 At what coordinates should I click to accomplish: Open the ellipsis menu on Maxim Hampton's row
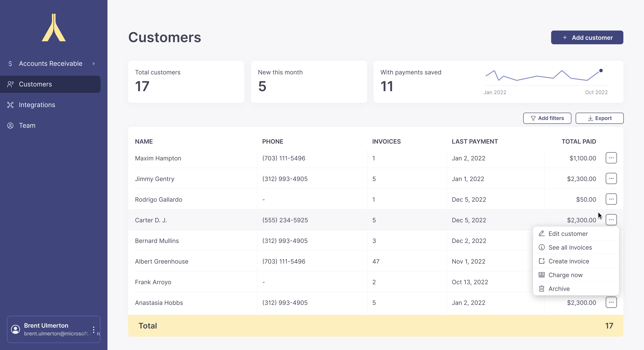[611, 158]
